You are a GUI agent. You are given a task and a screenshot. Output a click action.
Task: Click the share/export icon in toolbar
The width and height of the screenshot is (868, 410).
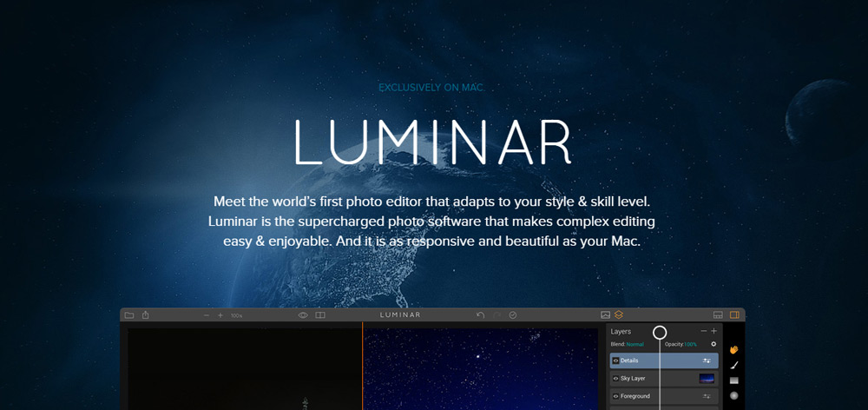click(146, 314)
